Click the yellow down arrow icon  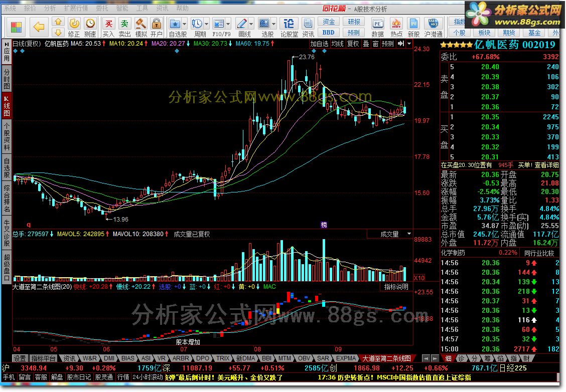[x=58, y=33]
